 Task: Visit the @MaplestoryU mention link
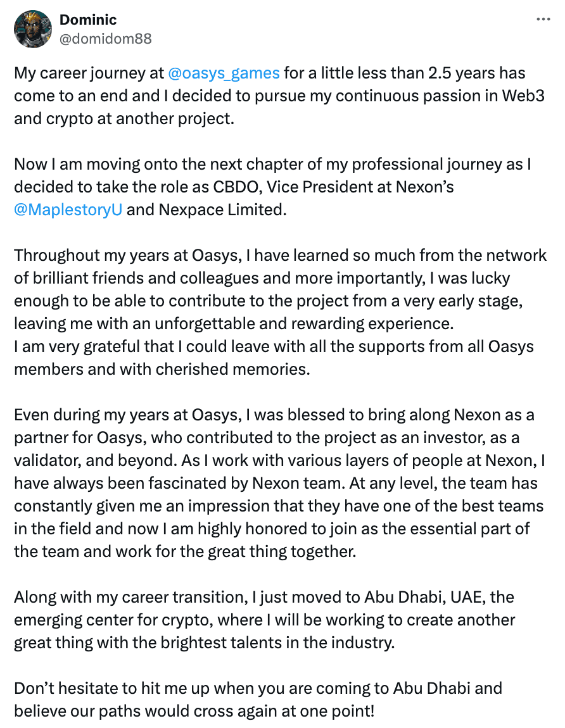click(x=68, y=210)
